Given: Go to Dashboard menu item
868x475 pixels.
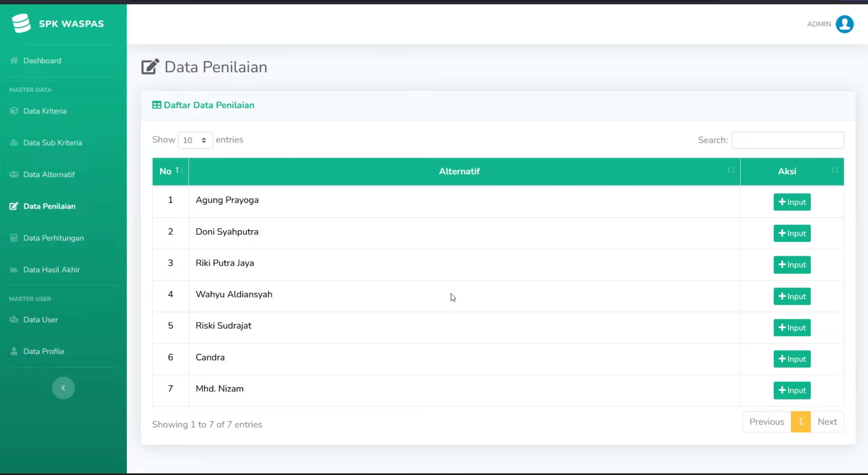Looking at the screenshot, I should (42, 60).
